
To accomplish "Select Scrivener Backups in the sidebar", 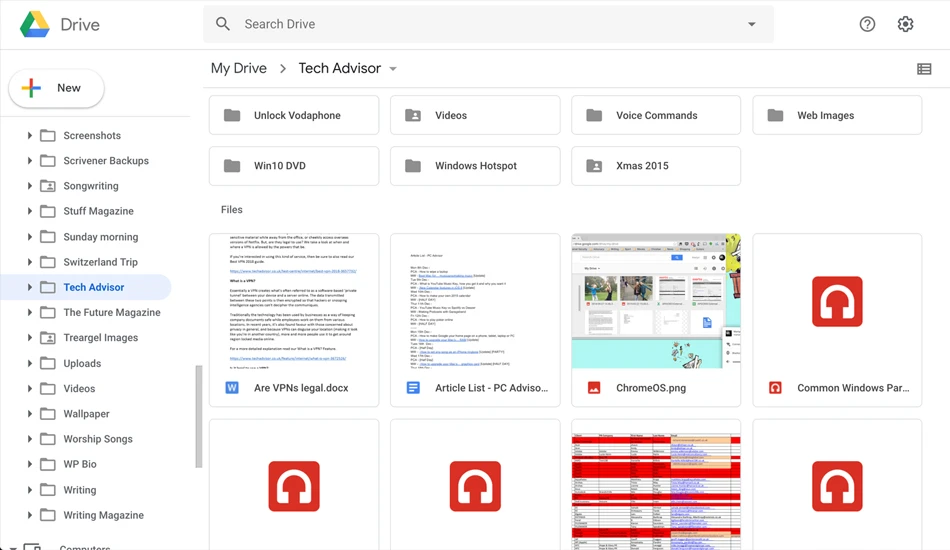I will [x=106, y=161].
